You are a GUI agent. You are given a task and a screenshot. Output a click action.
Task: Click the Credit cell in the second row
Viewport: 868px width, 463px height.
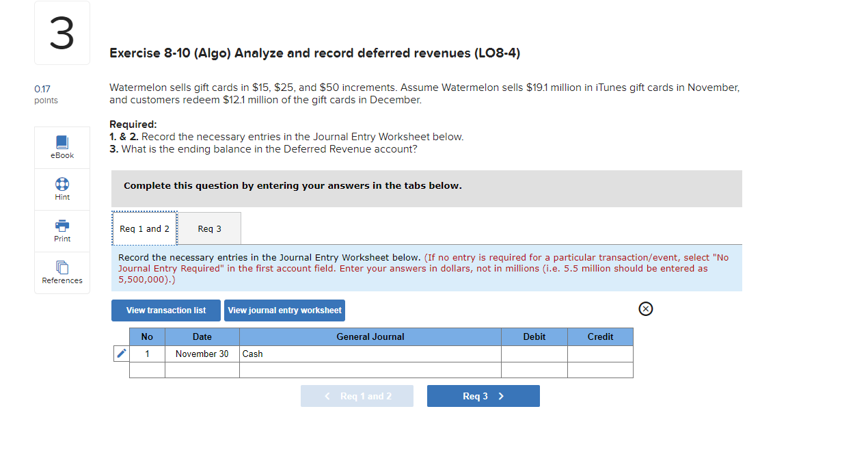600,369
